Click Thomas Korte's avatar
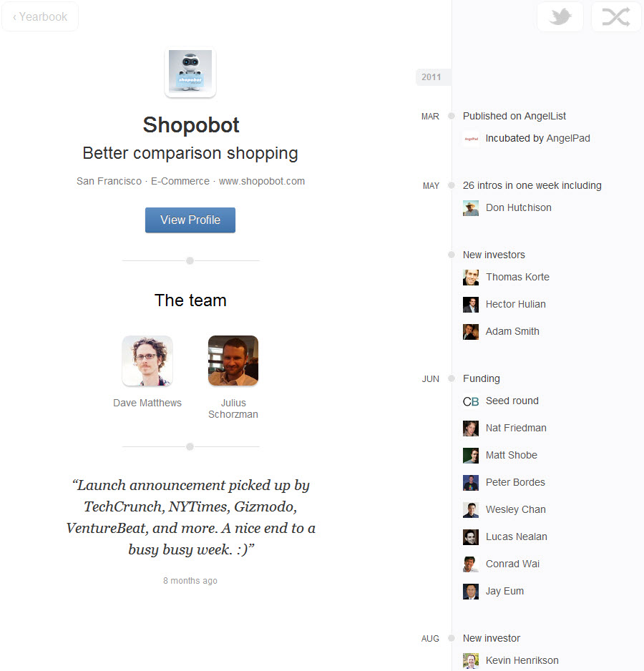644x671 pixels. [471, 278]
